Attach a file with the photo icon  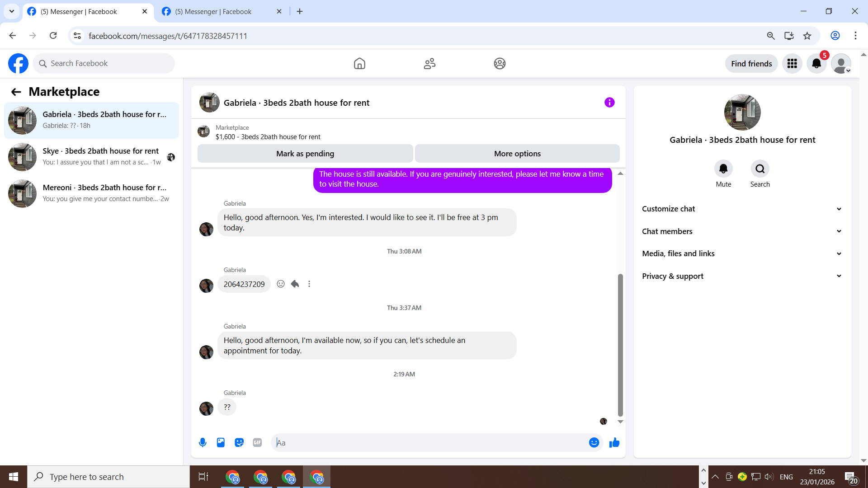(x=221, y=443)
